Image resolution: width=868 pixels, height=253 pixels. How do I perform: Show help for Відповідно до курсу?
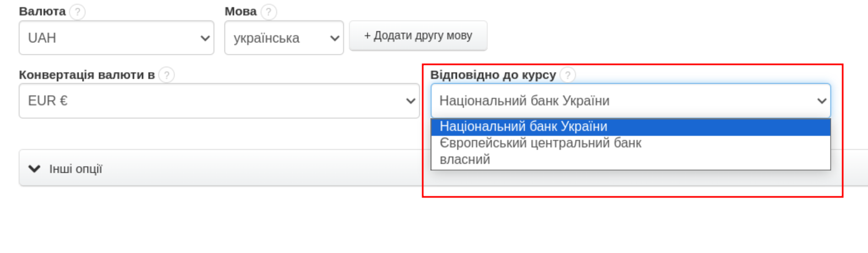coord(567,75)
